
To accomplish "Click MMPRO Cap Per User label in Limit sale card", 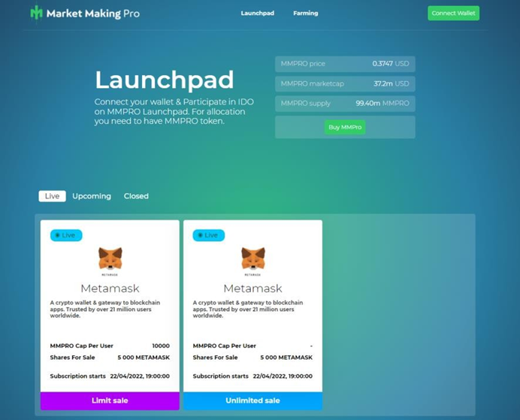I will 82,346.
